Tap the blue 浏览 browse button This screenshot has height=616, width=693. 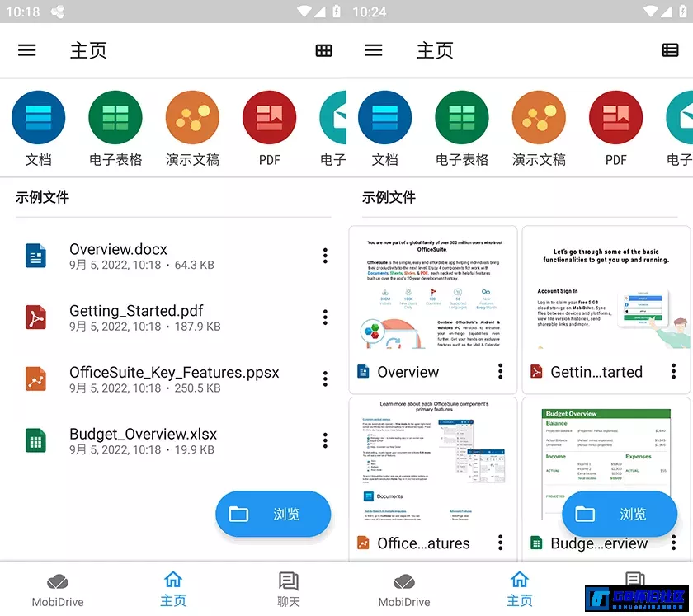tap(273, 514)
